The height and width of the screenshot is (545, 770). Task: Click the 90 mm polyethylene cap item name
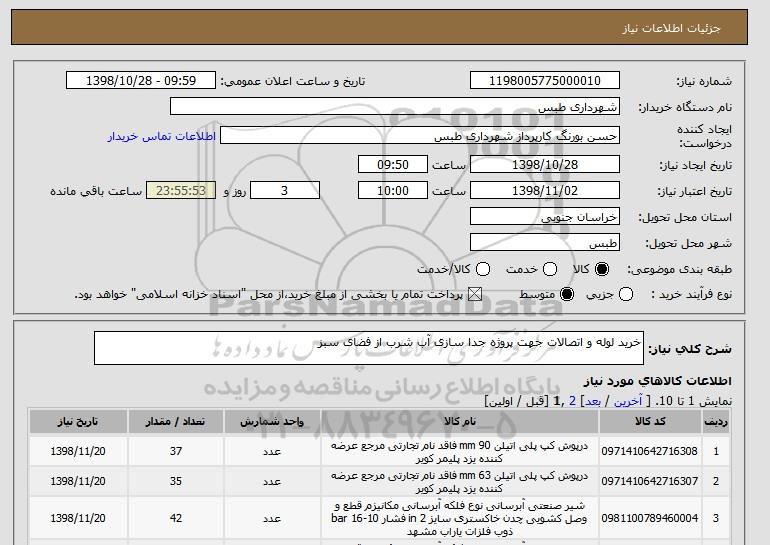point(460,452)
